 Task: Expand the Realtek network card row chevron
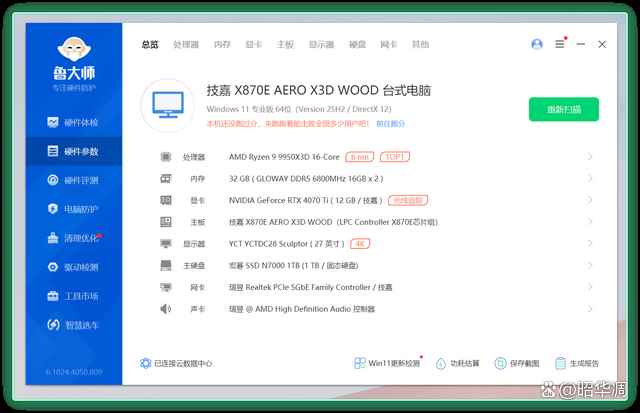coord(589,287)
